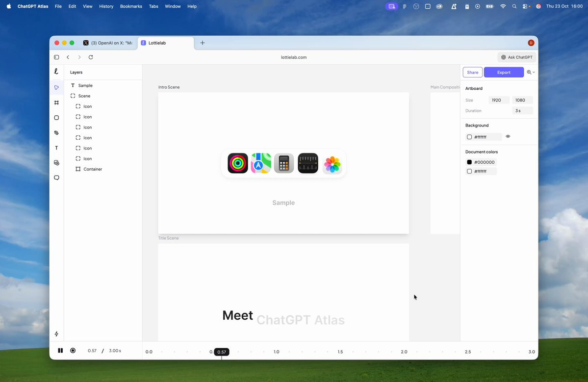Image resolution: width=588 pixels, height=382 pixels.
Task: Click the lottielab.com address bar
Action: [294, 57]
